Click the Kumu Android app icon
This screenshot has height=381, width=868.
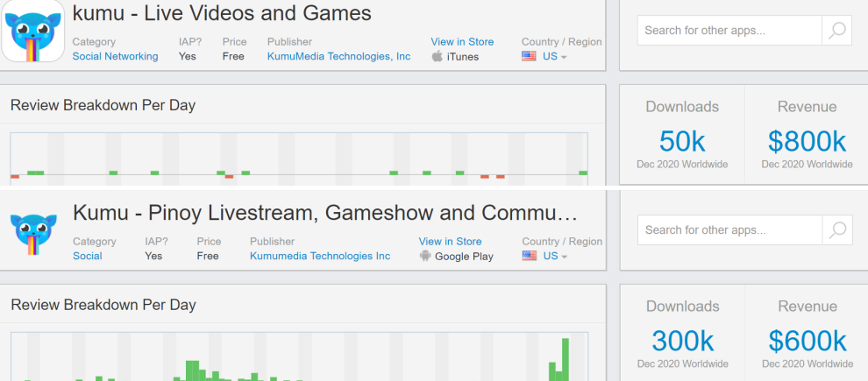[33, 231]
